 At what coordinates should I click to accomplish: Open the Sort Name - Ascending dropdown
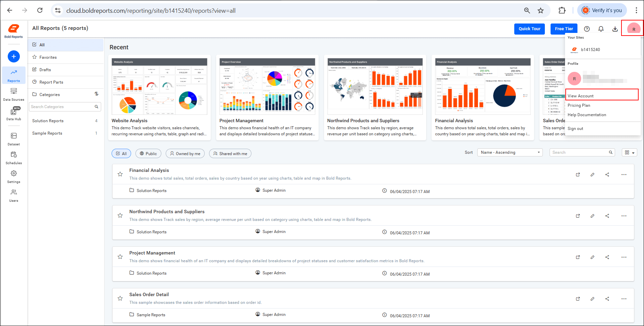[x=510, y=152]
